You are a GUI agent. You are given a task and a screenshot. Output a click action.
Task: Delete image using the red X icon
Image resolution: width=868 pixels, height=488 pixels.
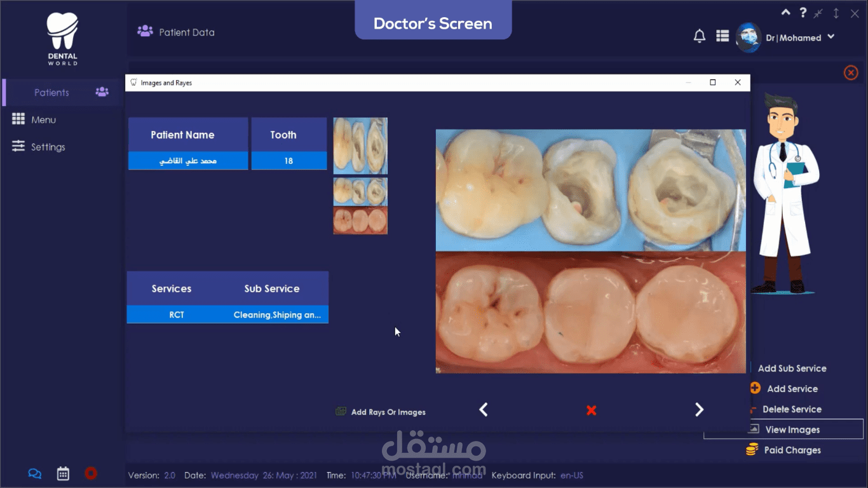coord(591,410)
